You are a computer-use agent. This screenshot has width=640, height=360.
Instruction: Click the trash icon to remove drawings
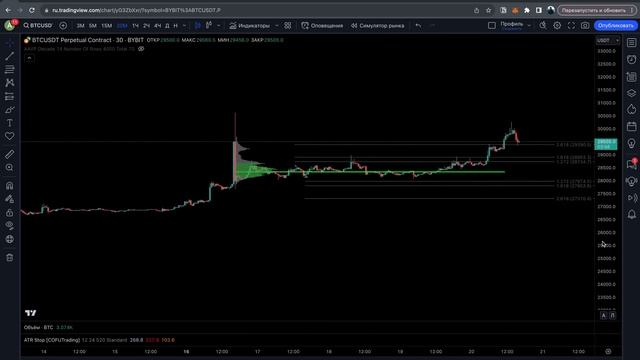[9, 258]
